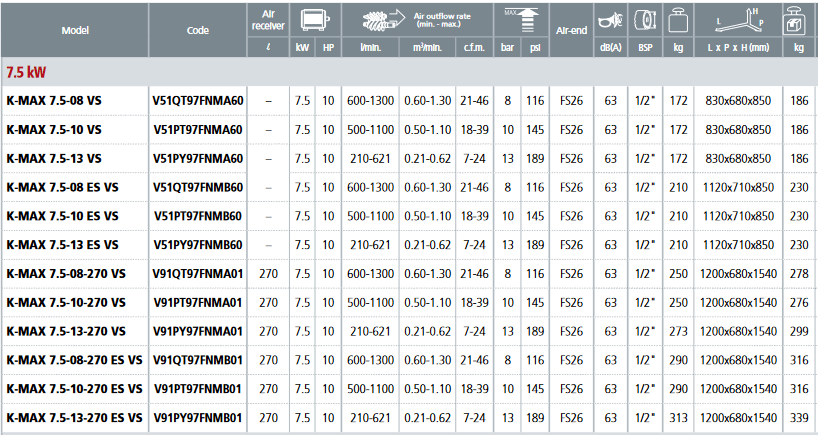Viewport: 818px width, 435px height.
Task: Click code V51QT97FNMA60
Action: [198, 101]
